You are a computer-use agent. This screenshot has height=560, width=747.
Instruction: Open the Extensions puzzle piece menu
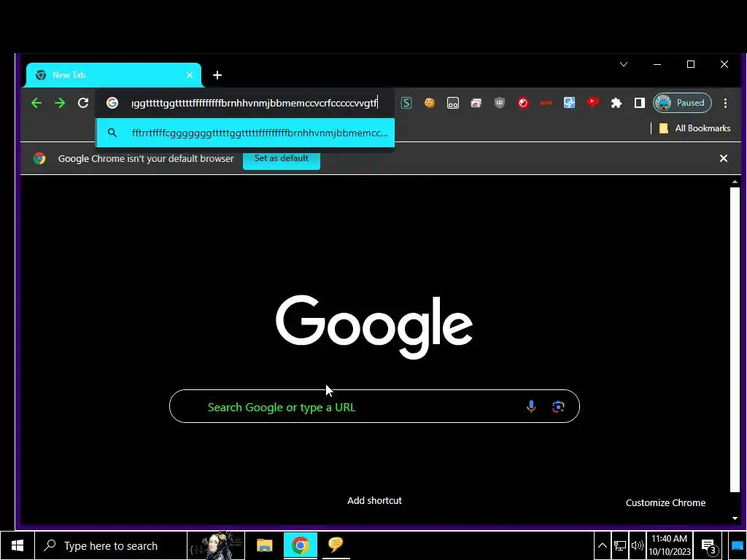616,103
